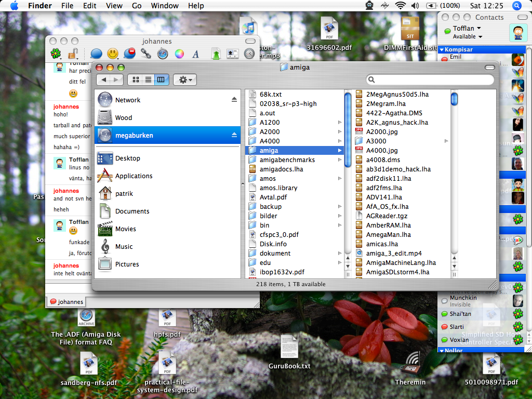Open Tofflan account dropdown in Contacts
Screen dimensions: 532x399
[x=467, y=28]
